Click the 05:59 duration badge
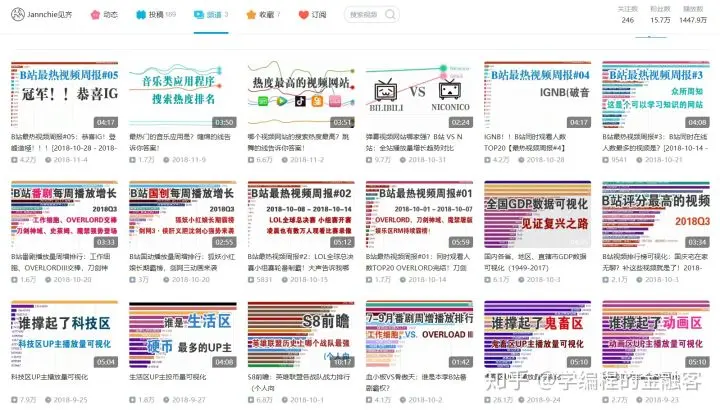Screen dimensions: 720x410 pos(461,242)
